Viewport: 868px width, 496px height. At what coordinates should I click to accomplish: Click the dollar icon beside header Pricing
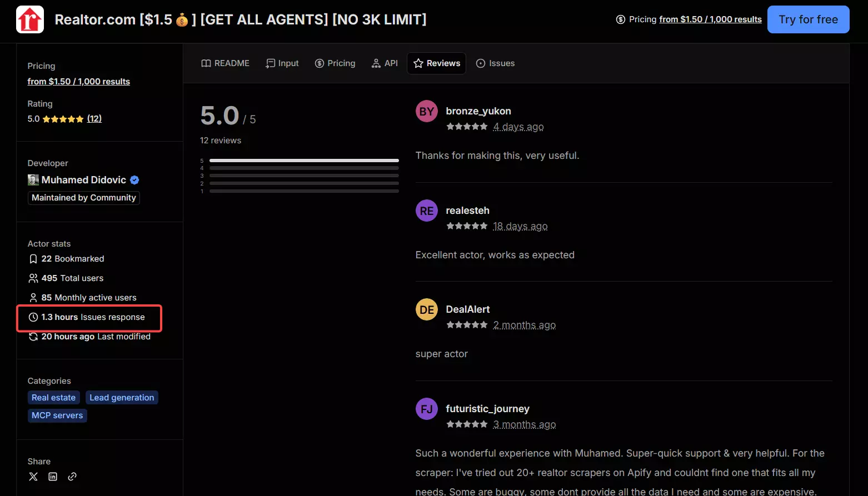621,19
